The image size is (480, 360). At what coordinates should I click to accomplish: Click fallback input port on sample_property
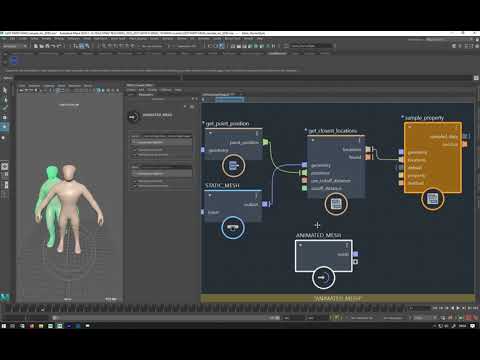click(401, 183)
